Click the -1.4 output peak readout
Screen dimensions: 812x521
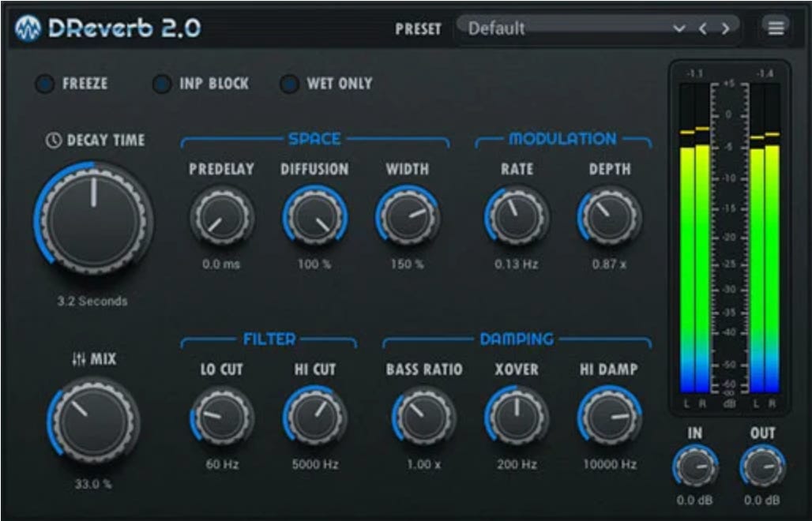point(765,74)
